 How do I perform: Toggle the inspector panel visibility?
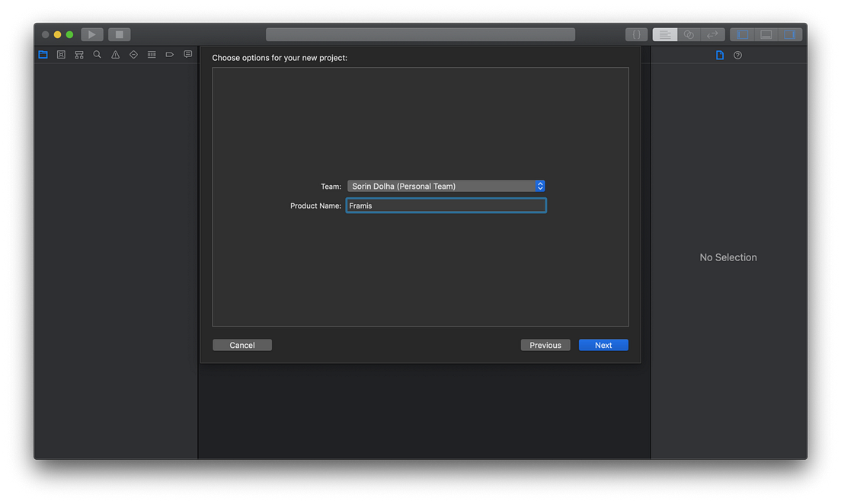tap(790, 33)
